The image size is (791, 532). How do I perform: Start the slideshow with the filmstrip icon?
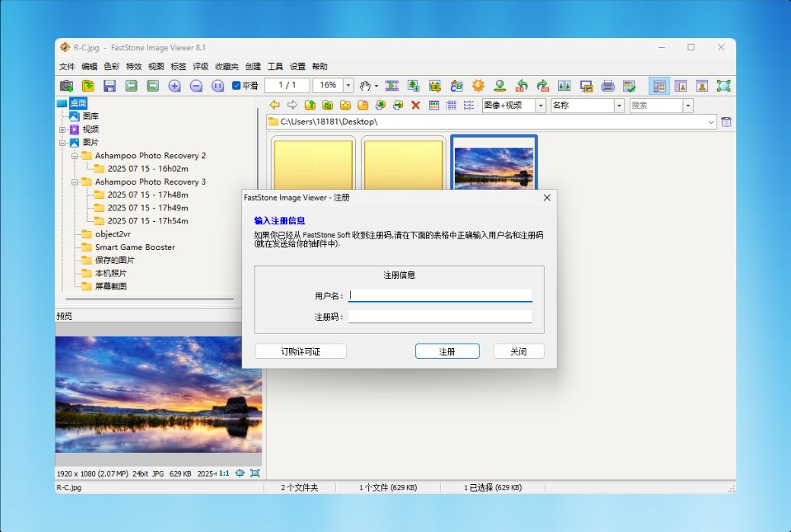click(392, 86)
